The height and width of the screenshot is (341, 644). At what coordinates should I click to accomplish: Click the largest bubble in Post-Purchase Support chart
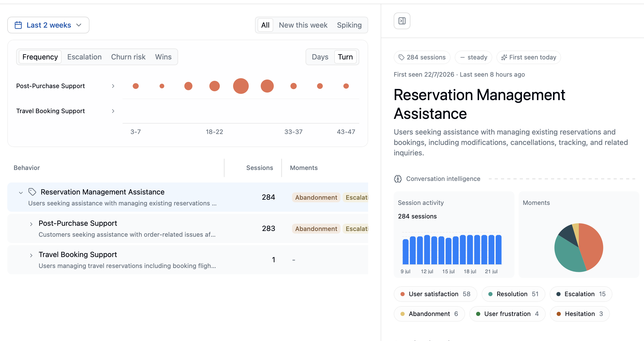tap(241, 86)
